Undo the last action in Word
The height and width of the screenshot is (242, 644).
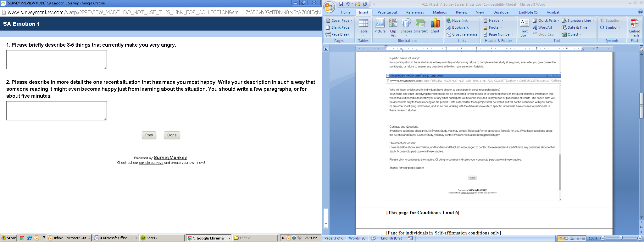coord(347,4)
